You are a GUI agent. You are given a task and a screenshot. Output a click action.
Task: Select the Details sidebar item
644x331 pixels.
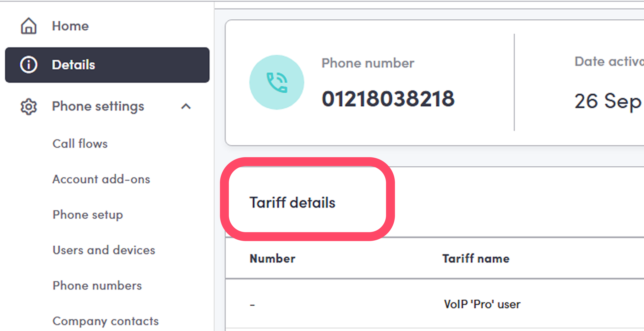(107, 65)
